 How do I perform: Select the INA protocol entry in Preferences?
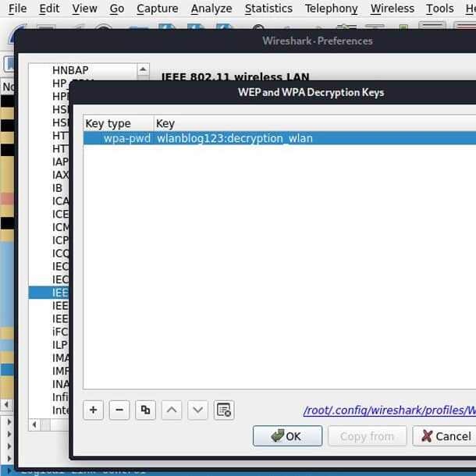pos(60,384)
